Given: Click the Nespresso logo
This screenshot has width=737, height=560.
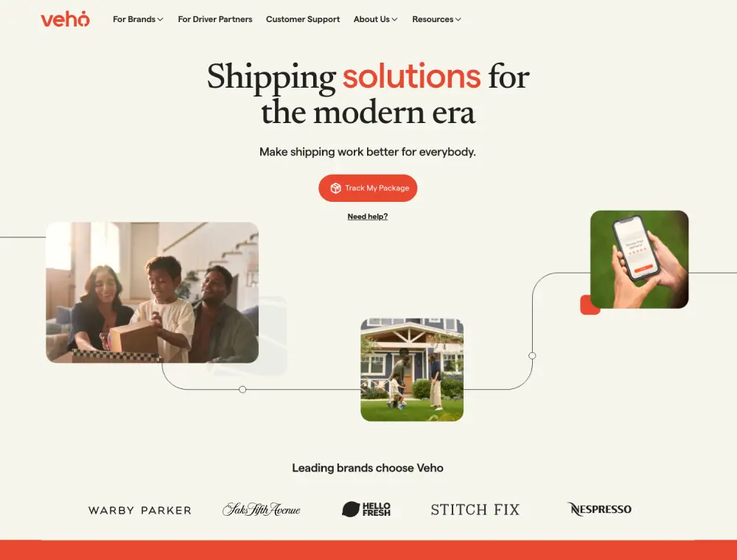Looking at the screenshot, I should 599,509.
